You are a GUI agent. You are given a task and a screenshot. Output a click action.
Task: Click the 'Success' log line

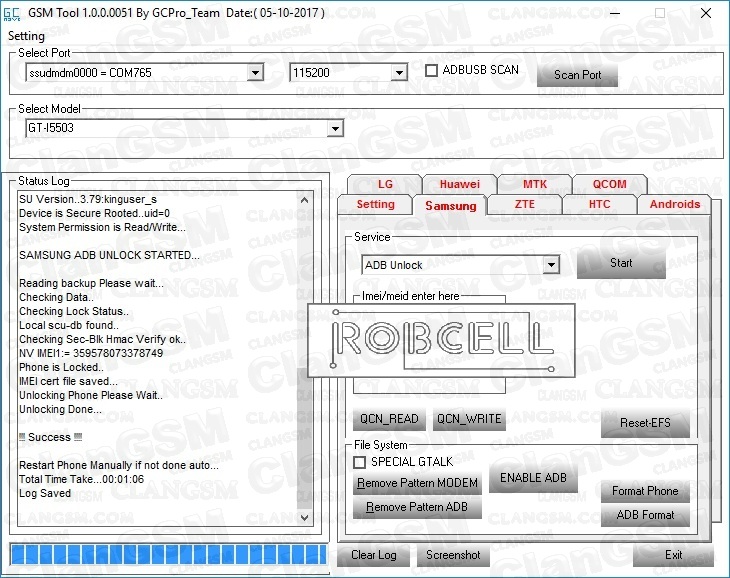(50, 437)
